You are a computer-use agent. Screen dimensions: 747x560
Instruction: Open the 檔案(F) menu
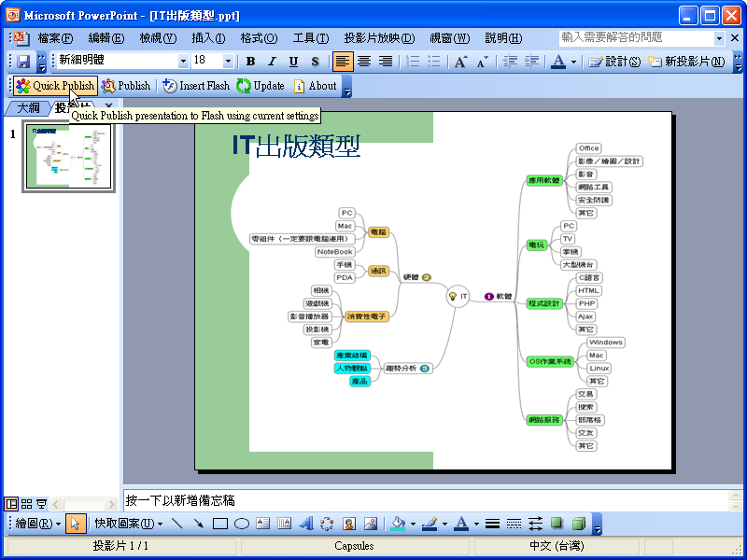pyautogui.click(x=55, y=38)
